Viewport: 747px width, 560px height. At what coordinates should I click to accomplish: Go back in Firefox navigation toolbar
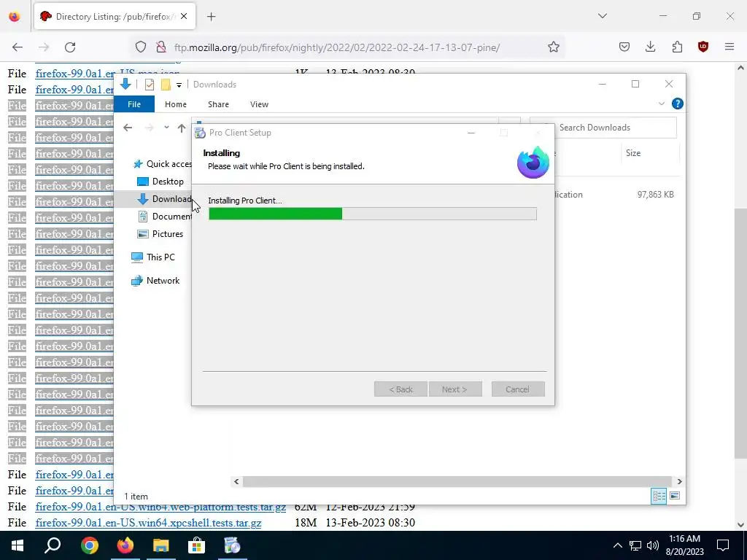point(18,47)
